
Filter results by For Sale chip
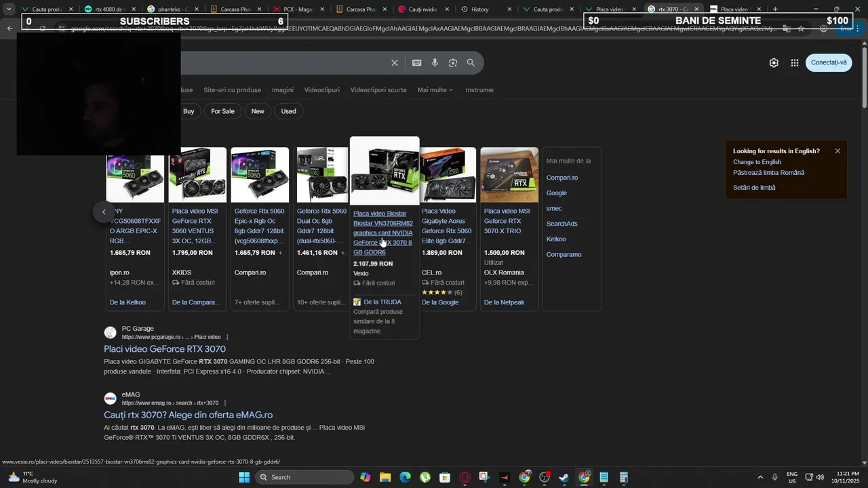(222, 111)
